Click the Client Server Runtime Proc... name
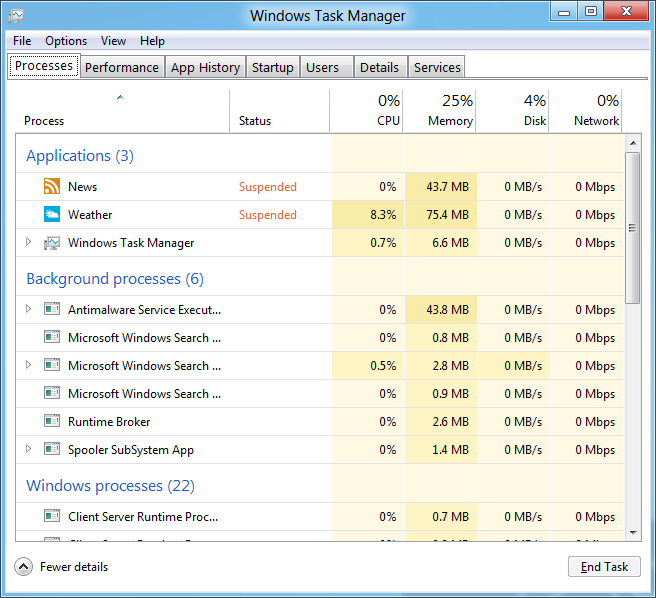The height and width of the screenshot is (598, 656). click(143, 517)
